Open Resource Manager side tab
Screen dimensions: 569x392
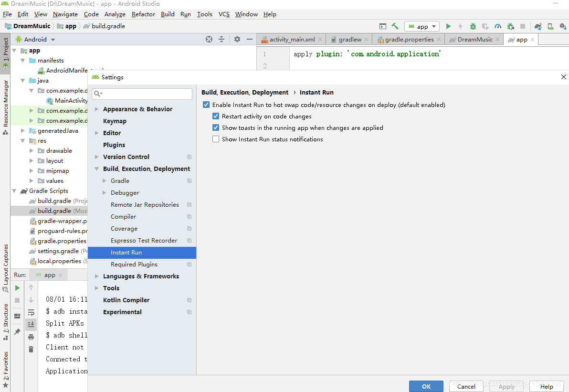[x=5, y=107]
